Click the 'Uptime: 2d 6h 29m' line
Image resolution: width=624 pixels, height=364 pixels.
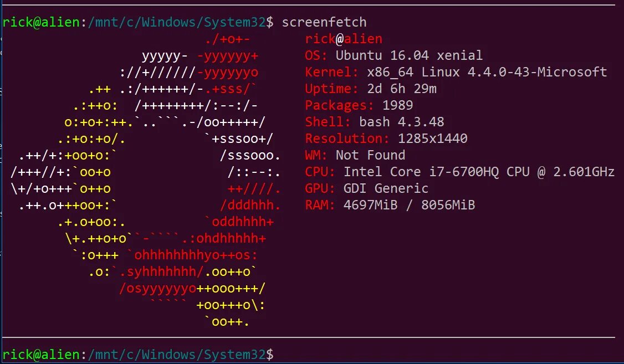click(371, 89)
